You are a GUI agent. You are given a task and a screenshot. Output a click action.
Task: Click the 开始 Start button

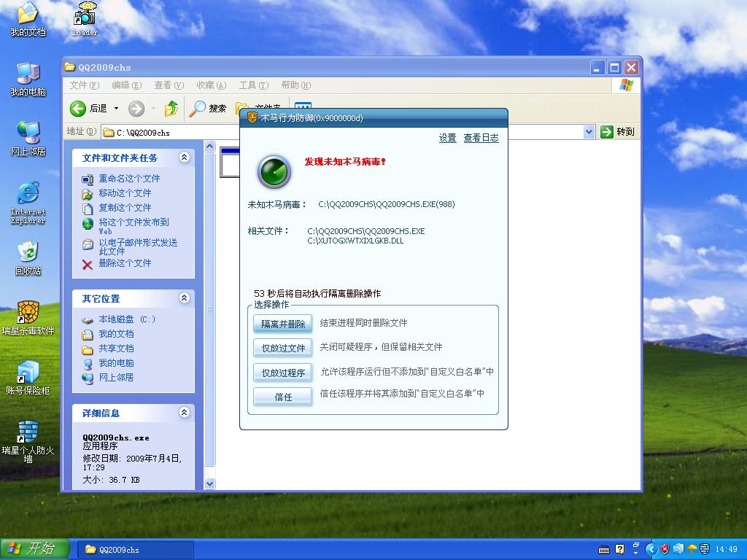point(35,549)
